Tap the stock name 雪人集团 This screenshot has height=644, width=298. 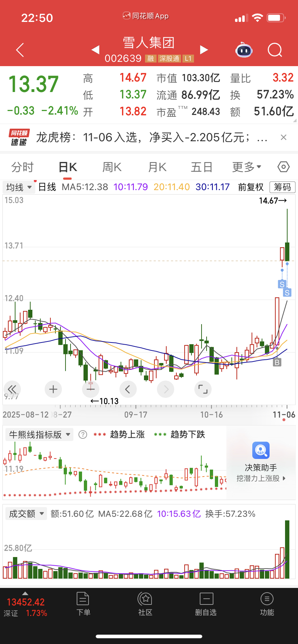pos(149,42)
